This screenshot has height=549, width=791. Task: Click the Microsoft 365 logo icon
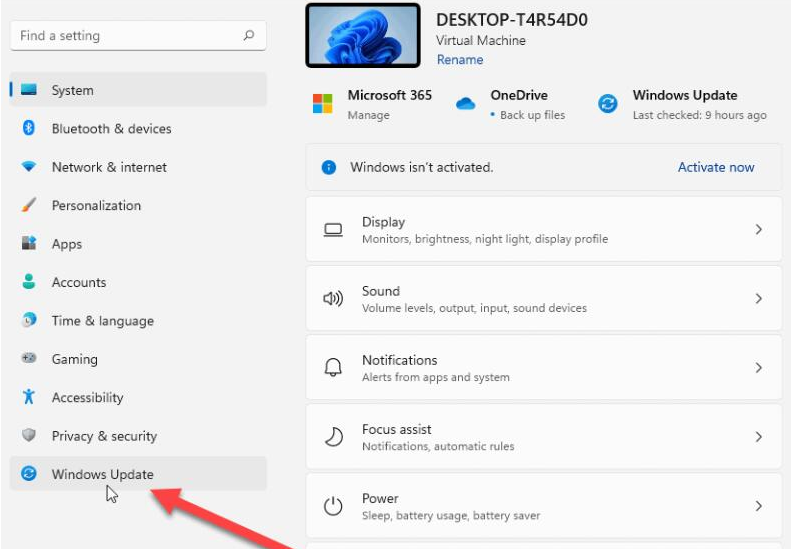[x=322, y=104]
